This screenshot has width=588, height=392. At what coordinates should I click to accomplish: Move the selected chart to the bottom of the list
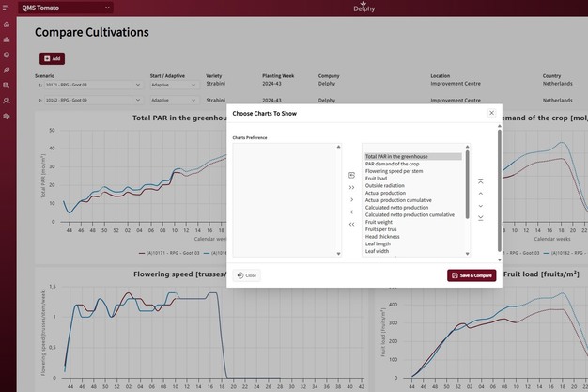point(480,218)
